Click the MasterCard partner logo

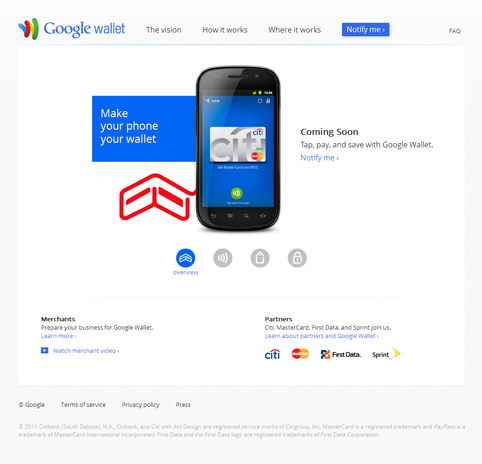pos(300,354)
